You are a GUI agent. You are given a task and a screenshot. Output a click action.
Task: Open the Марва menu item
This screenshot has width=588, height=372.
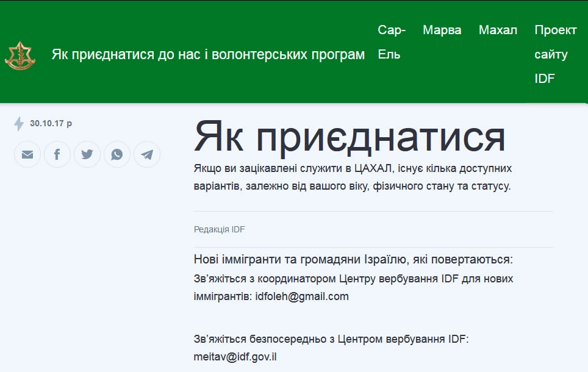pos(442,30)
